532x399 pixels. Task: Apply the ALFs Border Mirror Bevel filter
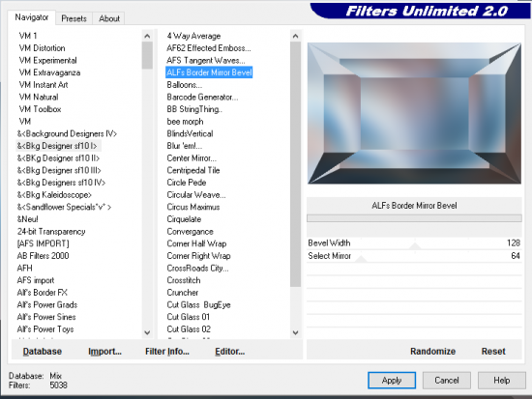coord(392,381)
